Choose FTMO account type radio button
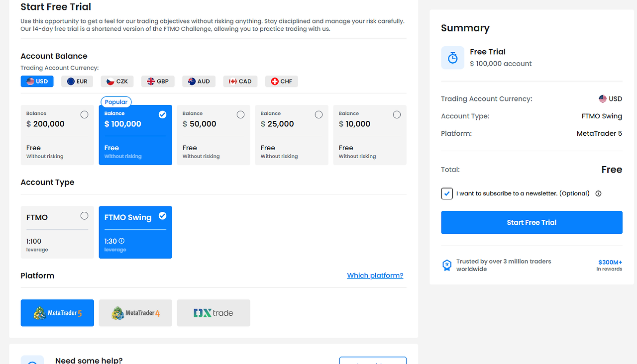The width and height of the screenshot is (637, 364). (85, 216)
